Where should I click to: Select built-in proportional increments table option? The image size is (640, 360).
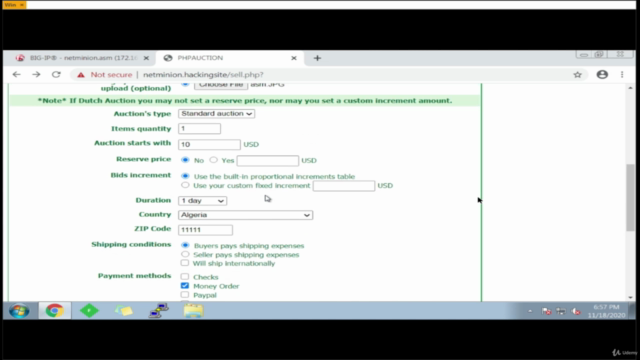[x=185, y=176]
